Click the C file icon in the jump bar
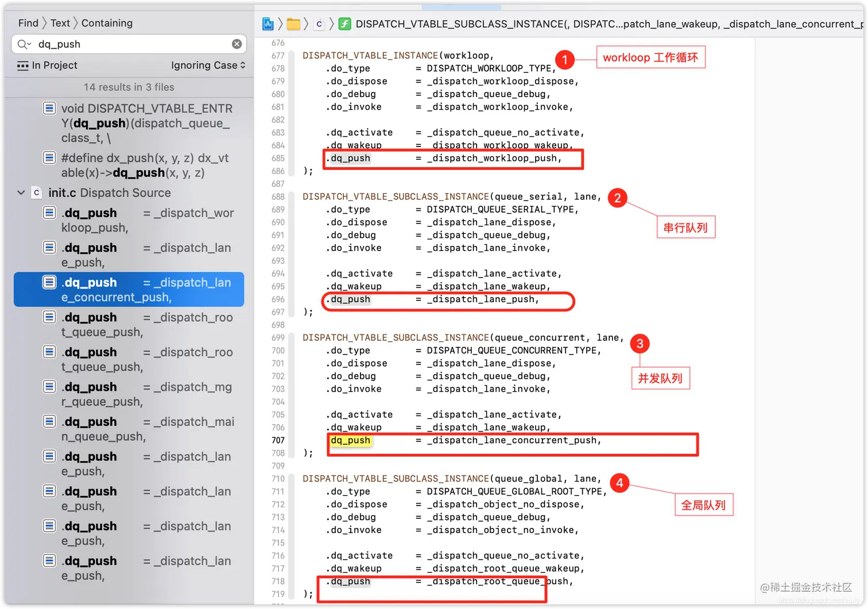 319,24
